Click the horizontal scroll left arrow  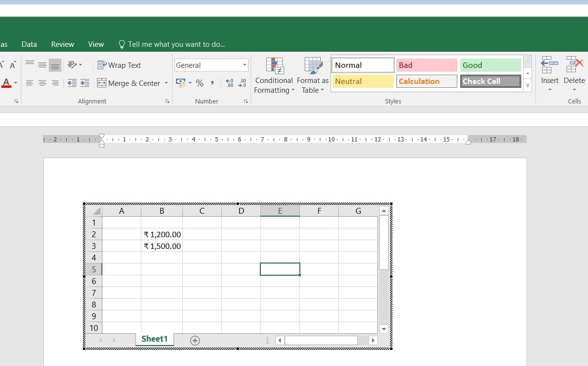(x=279, y=341)
